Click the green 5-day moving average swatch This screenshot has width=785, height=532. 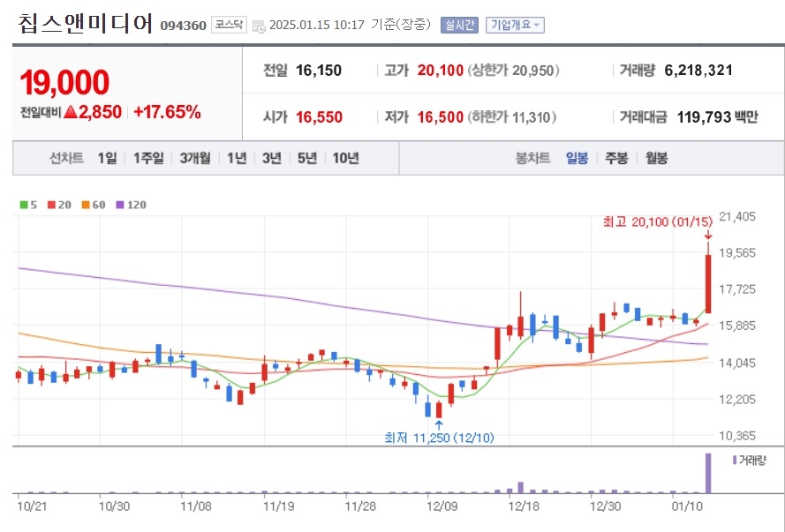tap(24, 205)
